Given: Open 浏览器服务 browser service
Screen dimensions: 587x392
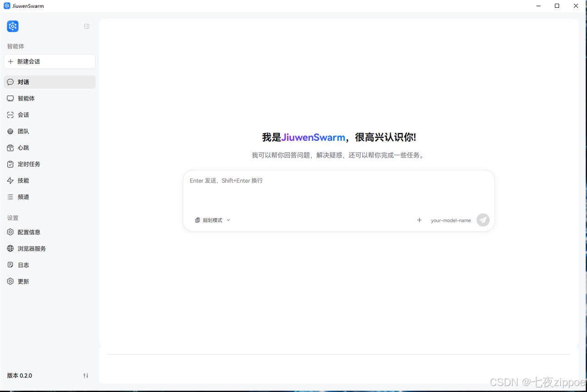Looking at the screenshot, I should tap(50, 248).
